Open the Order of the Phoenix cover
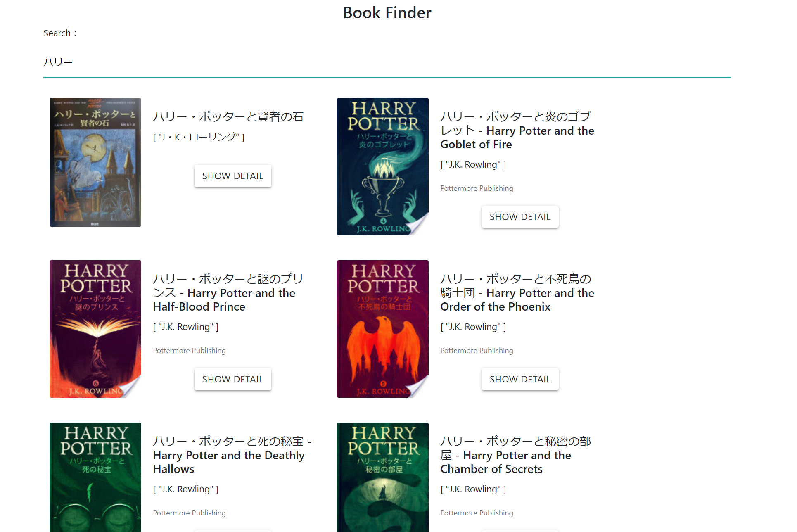This screenshot has width=797, height=532. coord(383,329)
